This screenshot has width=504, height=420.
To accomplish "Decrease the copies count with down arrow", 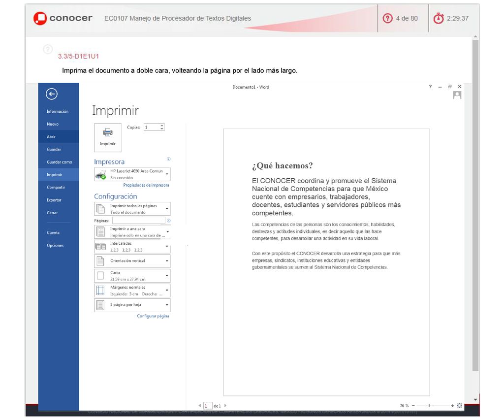I will click(162, 129).
